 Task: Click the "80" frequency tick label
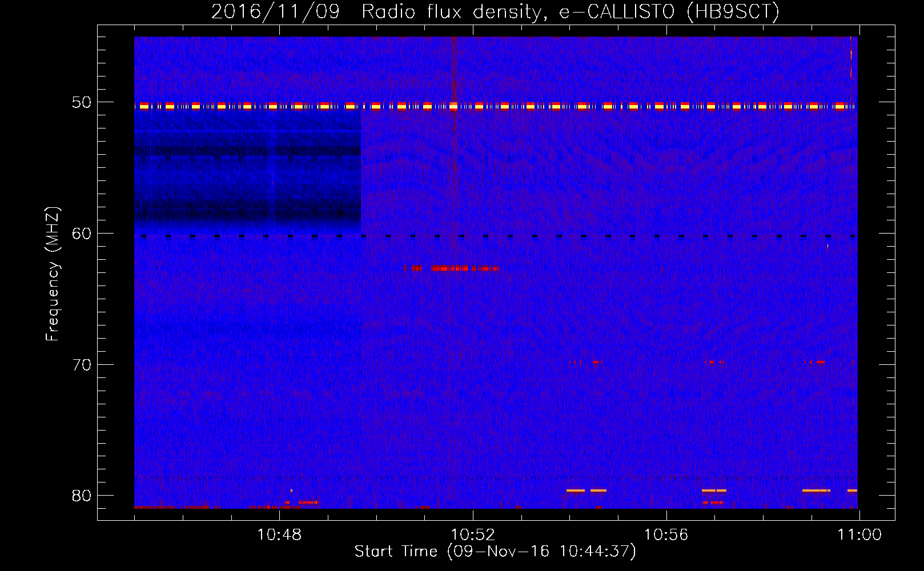(x=82, y=495)
